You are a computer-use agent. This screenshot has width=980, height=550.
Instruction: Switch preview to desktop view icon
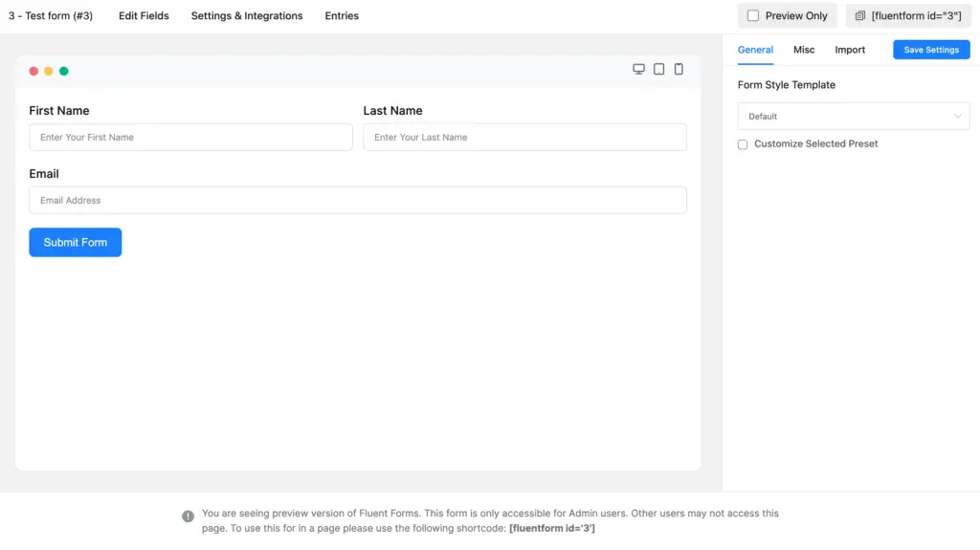pos(638,70)
